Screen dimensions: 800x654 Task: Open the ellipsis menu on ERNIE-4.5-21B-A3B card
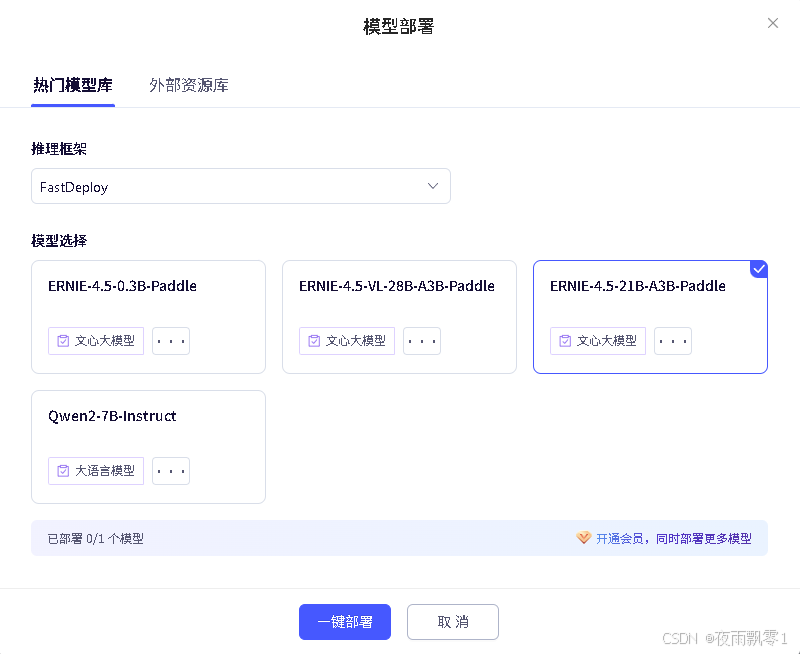[x=673, y=341]
